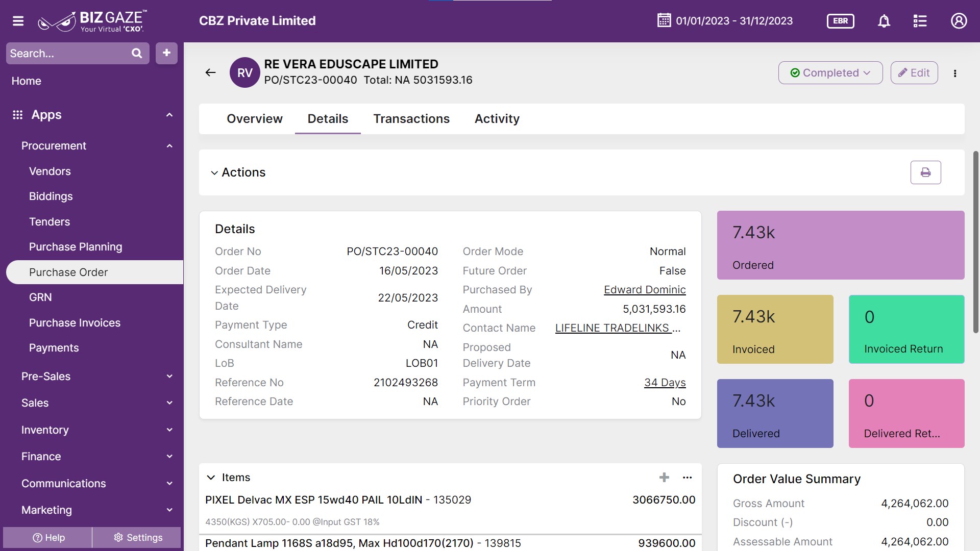Image resolution: width=980 pixels, height=551 pixels.
Task: Open Biddings page
Action: [x=51, y=196]
